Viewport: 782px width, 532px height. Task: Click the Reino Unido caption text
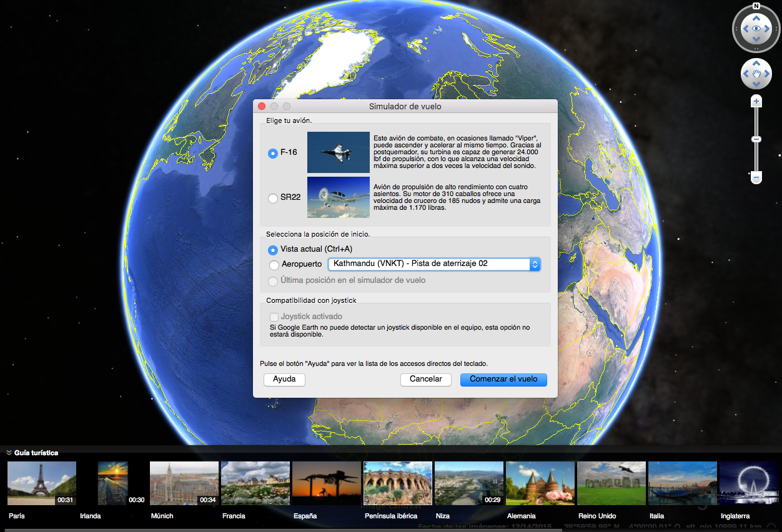(597, 516)
